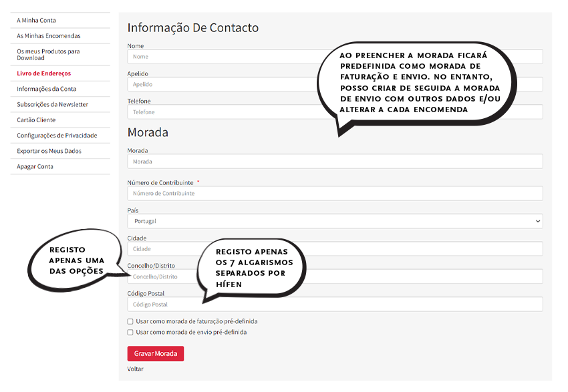Open A Minha Conta in sidebar
Screen dimensions: 568x392
coord(36,21)
